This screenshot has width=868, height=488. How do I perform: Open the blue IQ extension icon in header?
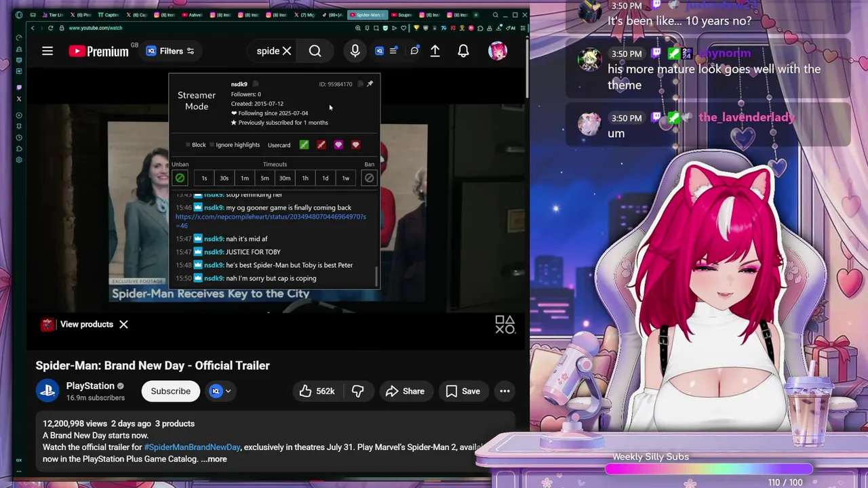(x=379, y=51)
